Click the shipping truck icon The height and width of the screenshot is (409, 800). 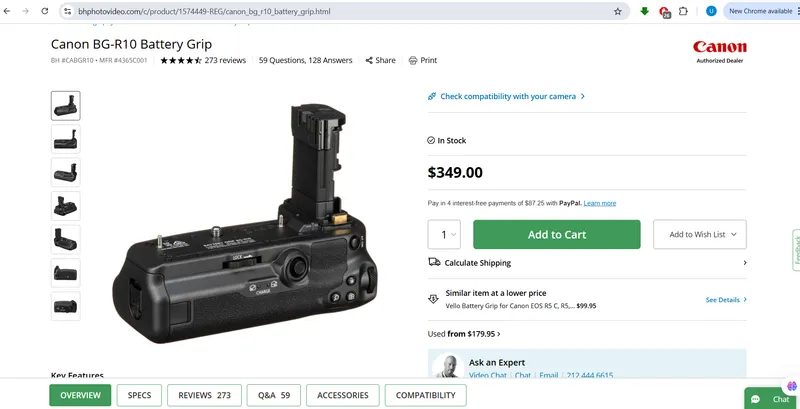click(x=434, y=262)
